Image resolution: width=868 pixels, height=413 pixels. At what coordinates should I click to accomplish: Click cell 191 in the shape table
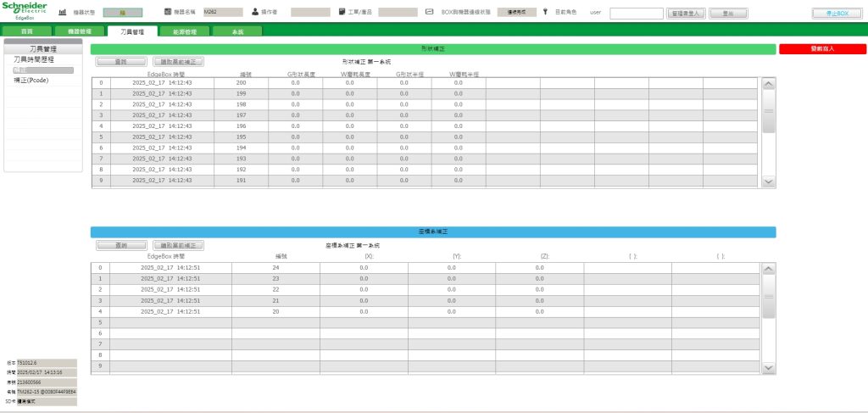click(x=241, y=180)
